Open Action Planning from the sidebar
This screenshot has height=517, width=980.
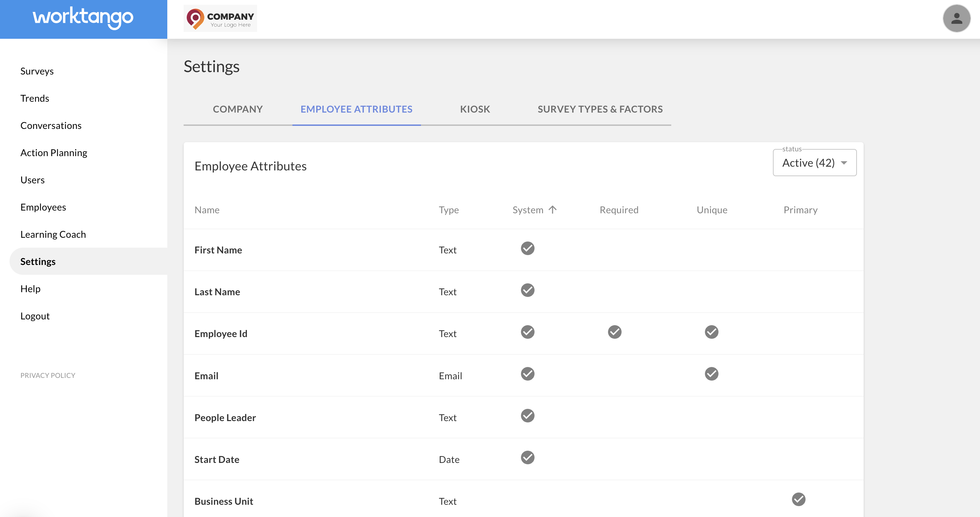(54, 153)
